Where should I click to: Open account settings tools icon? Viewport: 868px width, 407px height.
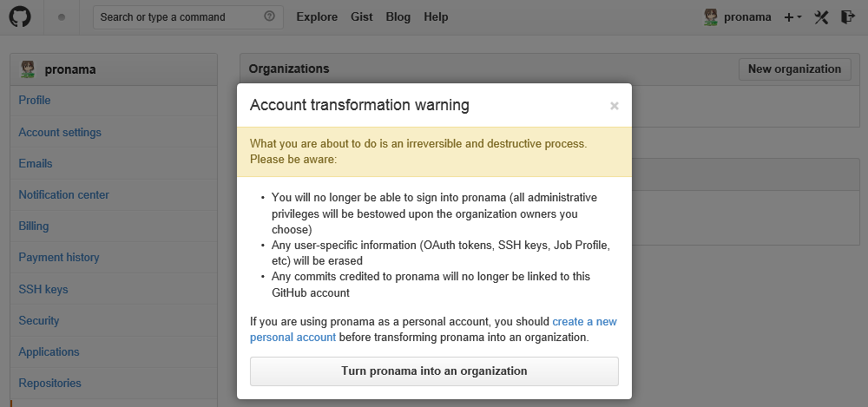click(x=821, y=17)
